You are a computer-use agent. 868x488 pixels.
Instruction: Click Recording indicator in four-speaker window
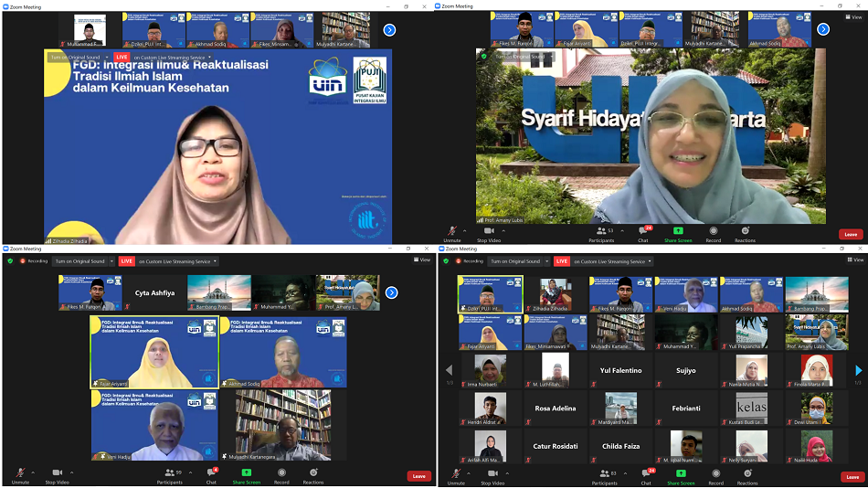click(35, 260)
